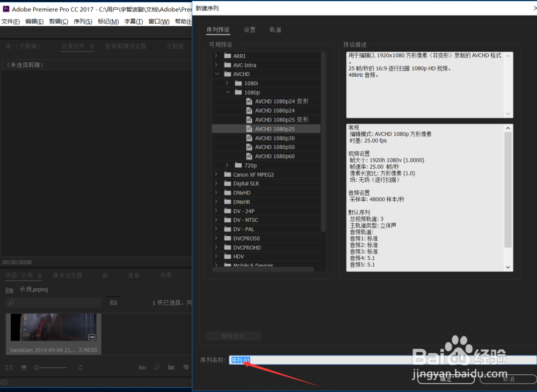Click scroll-up arrow of upper description pane
Image resolution: width=537 pixels, height=392 pixels.
click(508, 56)
